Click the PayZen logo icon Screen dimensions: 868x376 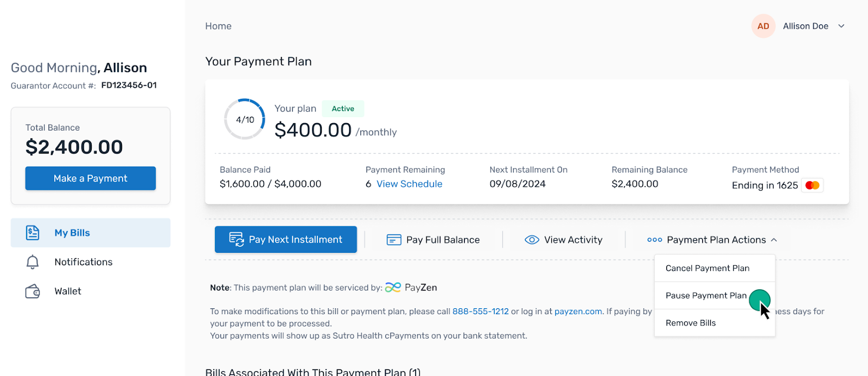click(393, 288)
